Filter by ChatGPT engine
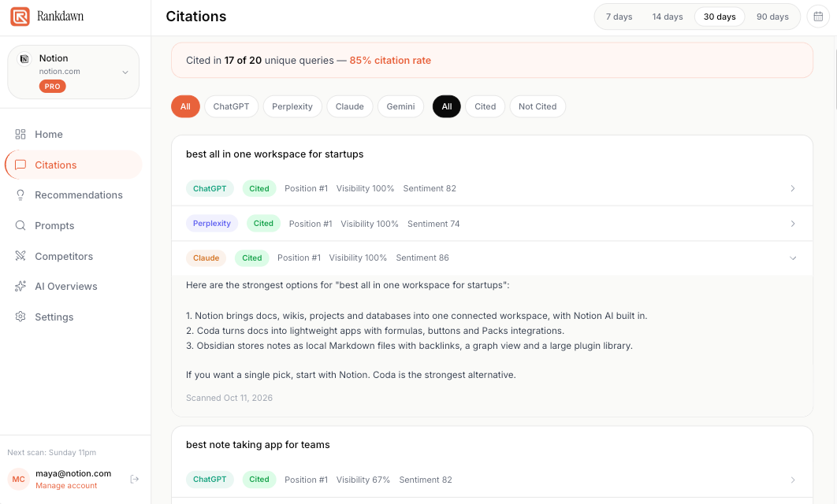The width and height of the screenshot is (837, 504). 231,106
